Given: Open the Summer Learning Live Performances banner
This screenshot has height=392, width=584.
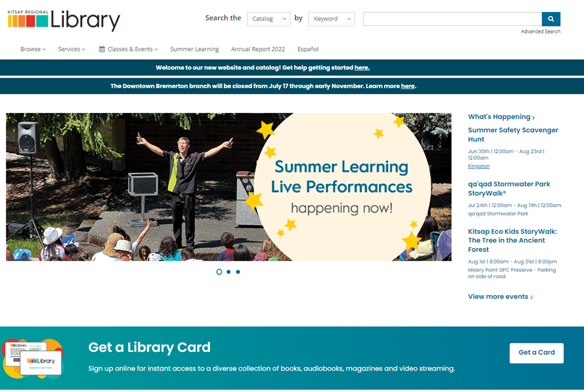Looking at the screenshot, I should (x=228, y=187).
